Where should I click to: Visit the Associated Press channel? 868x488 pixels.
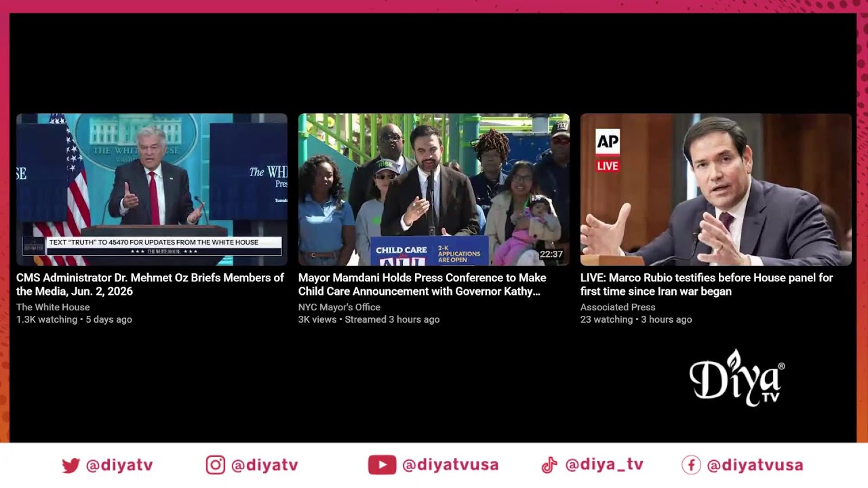[618, 307]
